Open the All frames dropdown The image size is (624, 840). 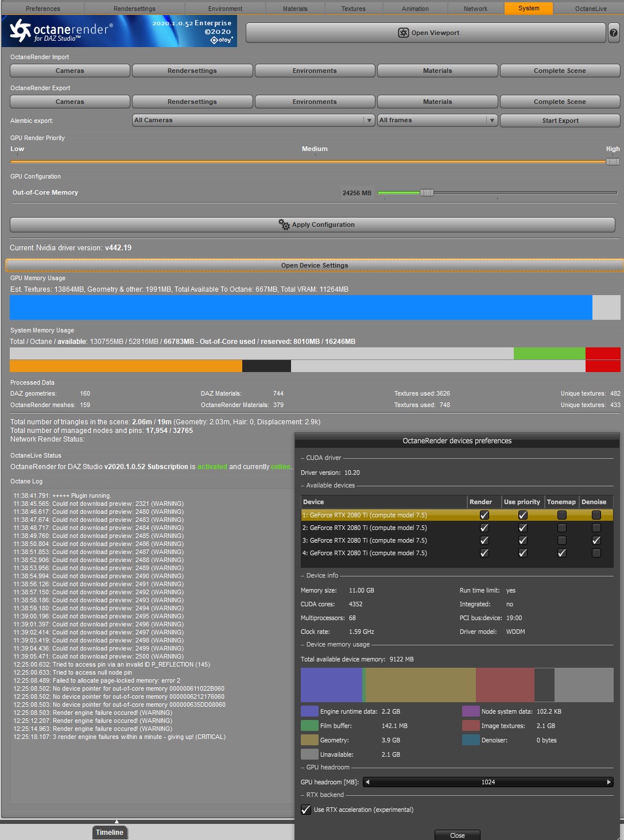[x=437, y=120]
